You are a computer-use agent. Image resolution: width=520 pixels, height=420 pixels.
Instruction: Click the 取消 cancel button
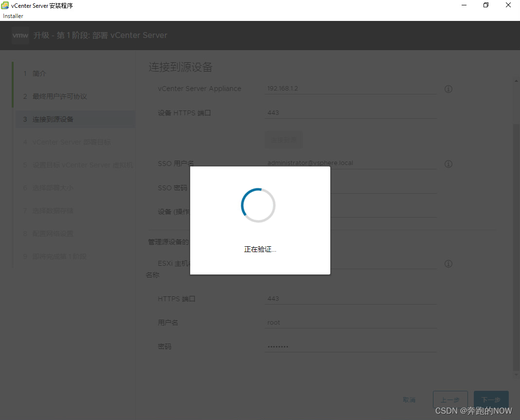tap(409, 400)
